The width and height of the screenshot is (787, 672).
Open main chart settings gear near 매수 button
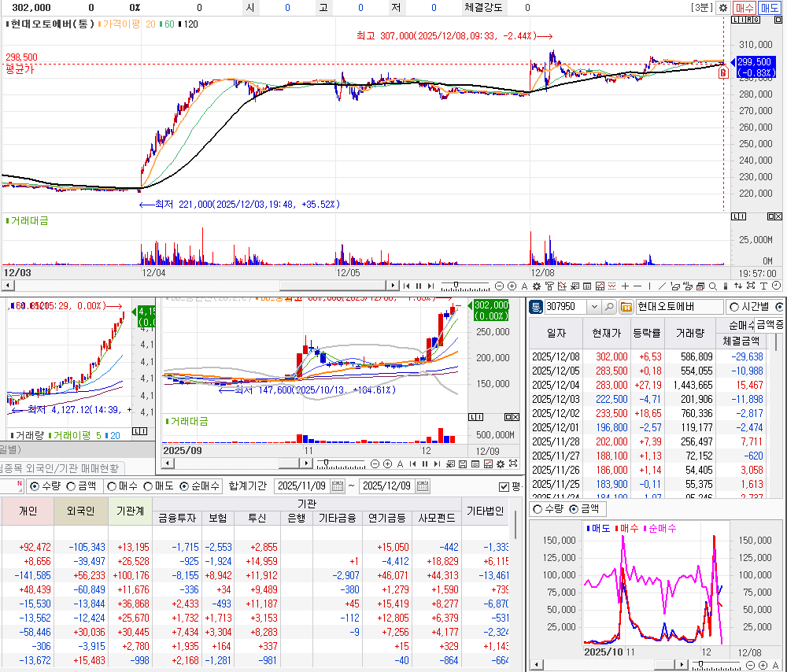tap(722, 8)
